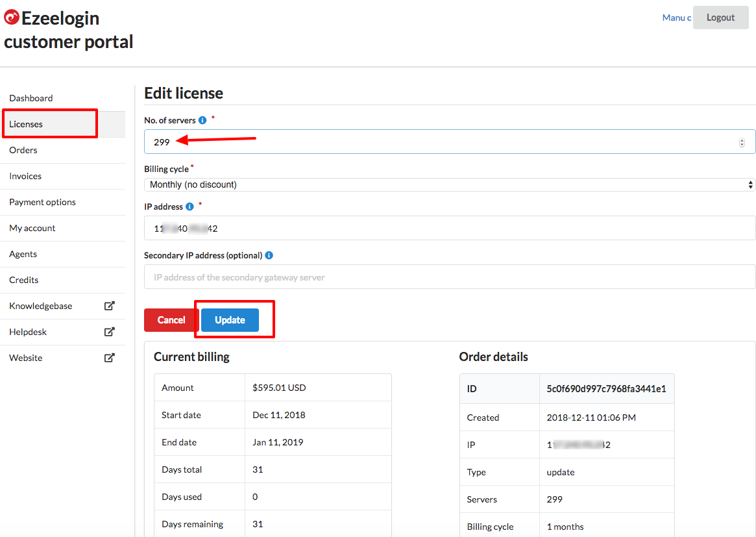Click the IP address info icon
This screenshot has height=537, width=756.
[x=190, y=206]
